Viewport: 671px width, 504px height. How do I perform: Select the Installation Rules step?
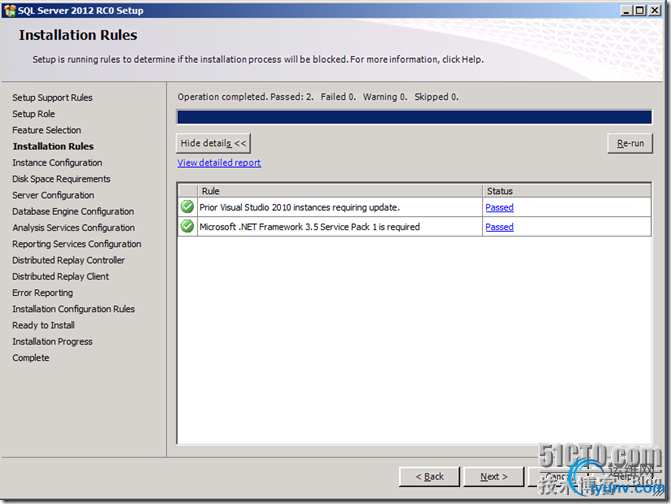(x=53, y=146)
